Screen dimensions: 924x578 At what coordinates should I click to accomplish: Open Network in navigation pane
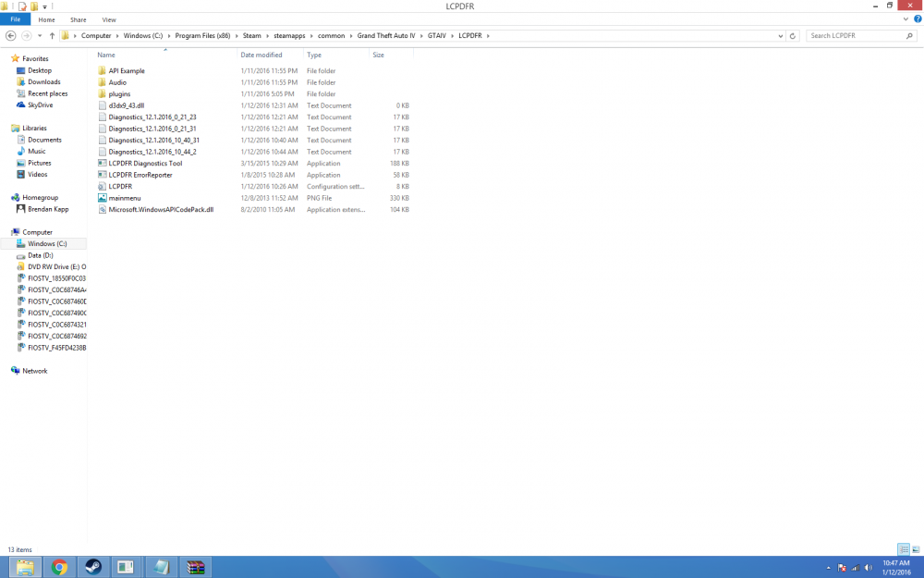click(x=35, y=371)
